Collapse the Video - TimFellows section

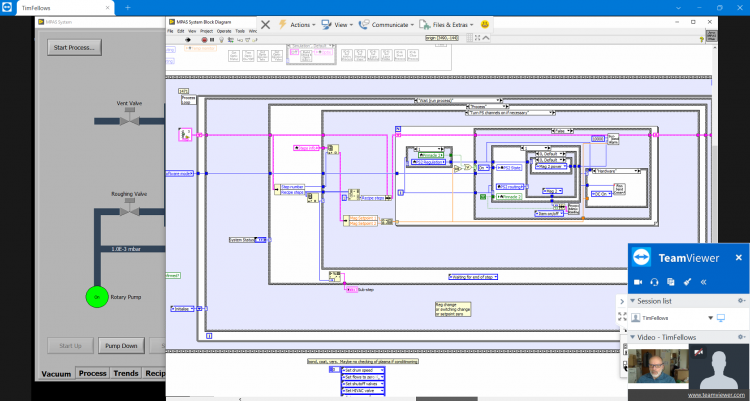(x=632, y=337)
